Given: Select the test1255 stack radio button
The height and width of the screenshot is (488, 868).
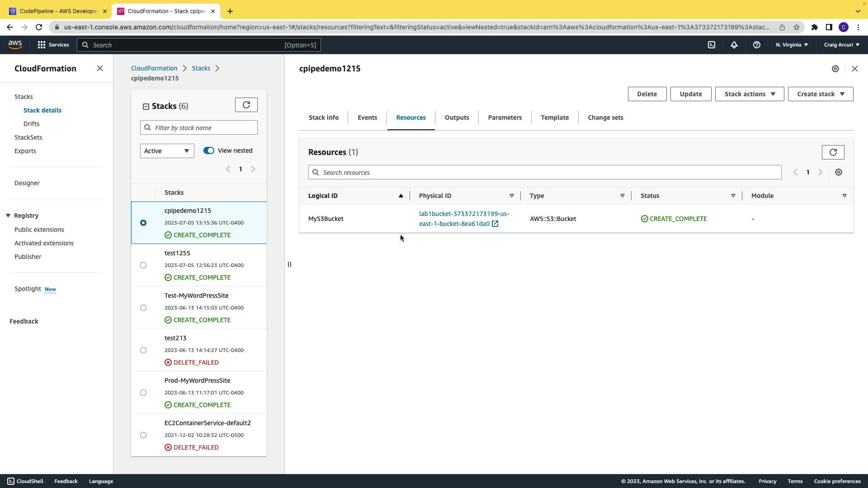Looking at the screenshot, I should point(143,265).
